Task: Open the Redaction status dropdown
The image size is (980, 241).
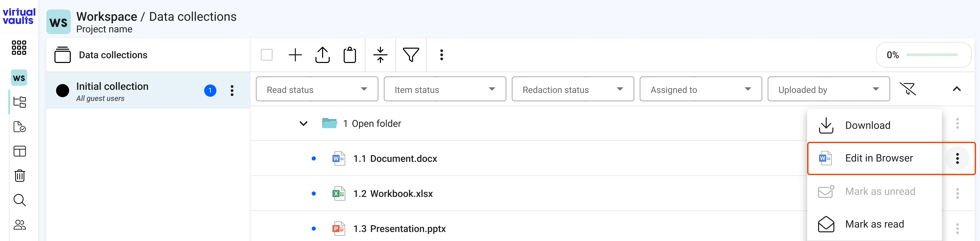Action: (x=573, y=89)
